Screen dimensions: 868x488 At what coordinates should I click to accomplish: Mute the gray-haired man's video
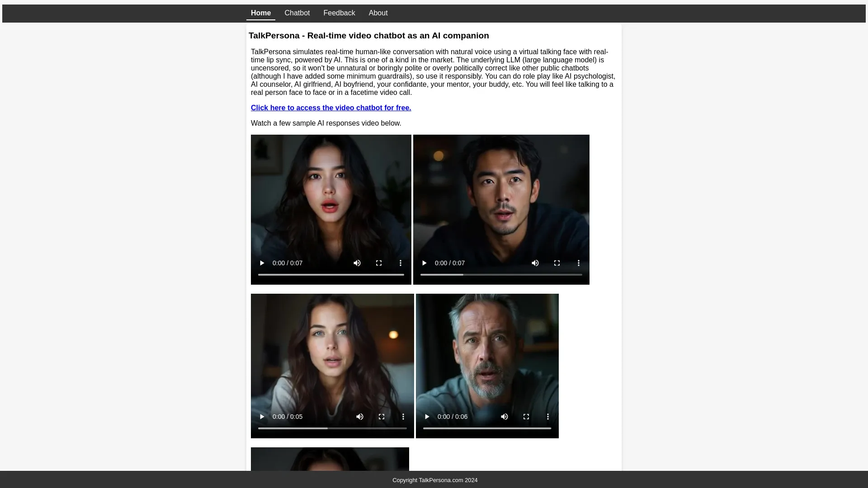505,416
